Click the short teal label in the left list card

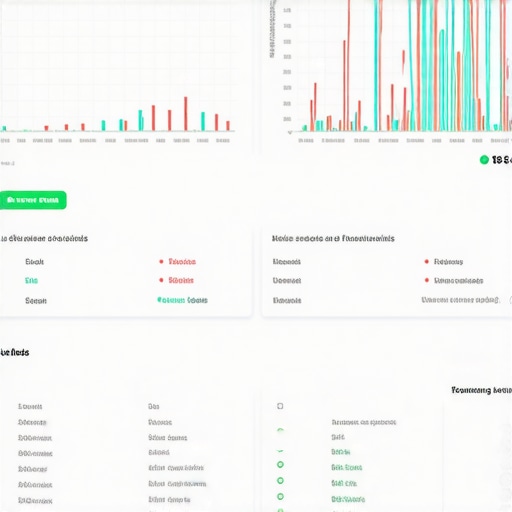31,280
